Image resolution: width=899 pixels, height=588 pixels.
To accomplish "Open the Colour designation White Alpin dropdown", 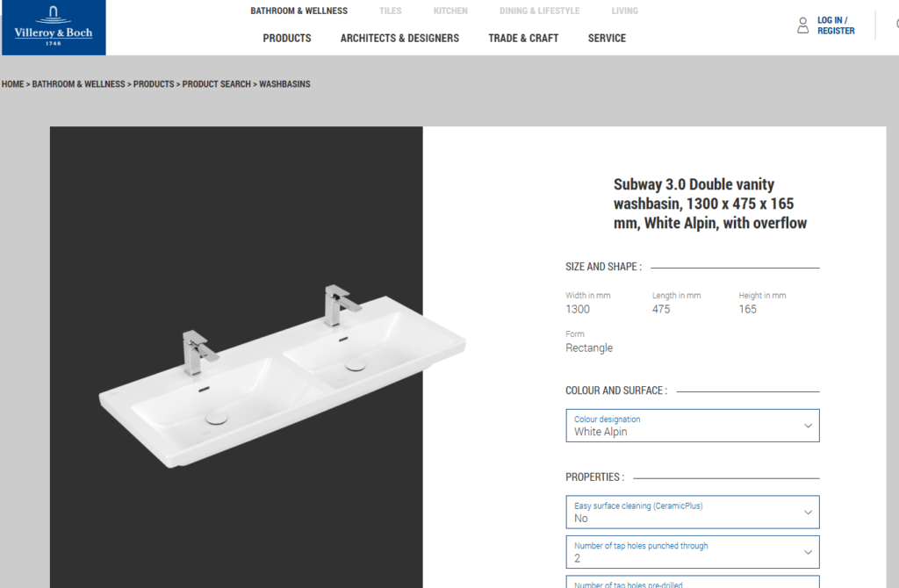I will [693, 426].
